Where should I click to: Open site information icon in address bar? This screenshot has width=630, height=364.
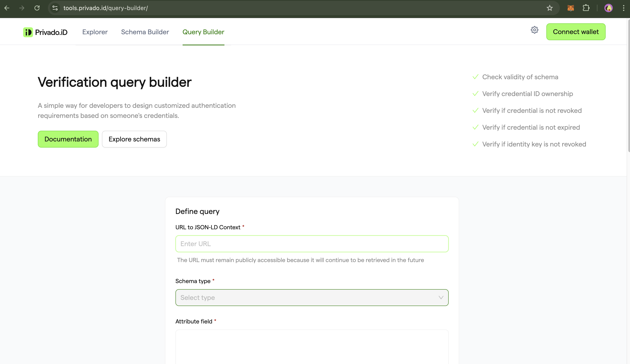pyautogui.click(x=55, y=8)
